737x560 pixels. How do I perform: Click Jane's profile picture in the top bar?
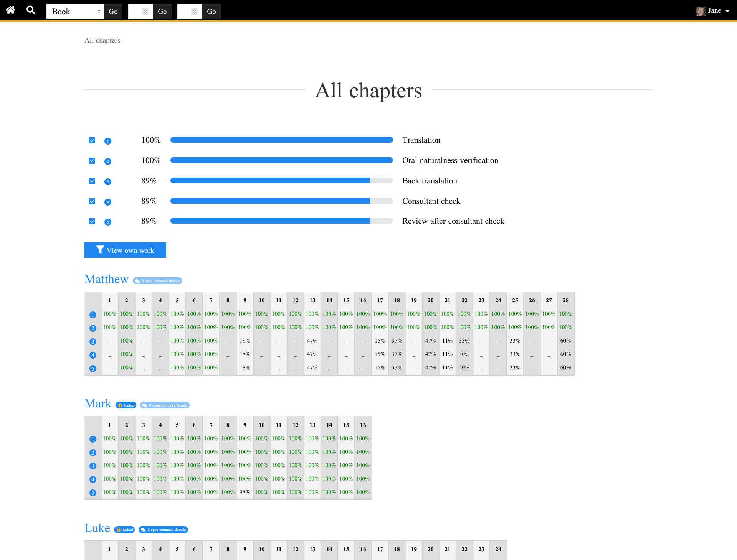click(x=700, y=10)
